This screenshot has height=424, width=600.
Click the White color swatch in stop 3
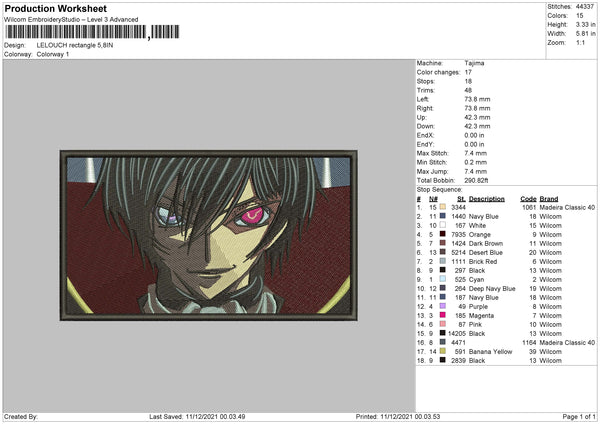443,225
